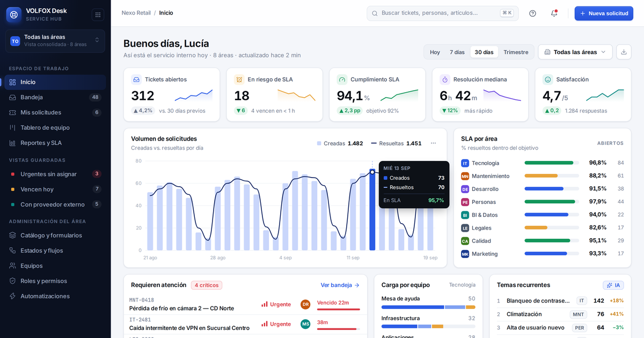Click the MN badge next to Mantenimiento
The width and height of the screenshot is (644, 338).
point(465,176)
